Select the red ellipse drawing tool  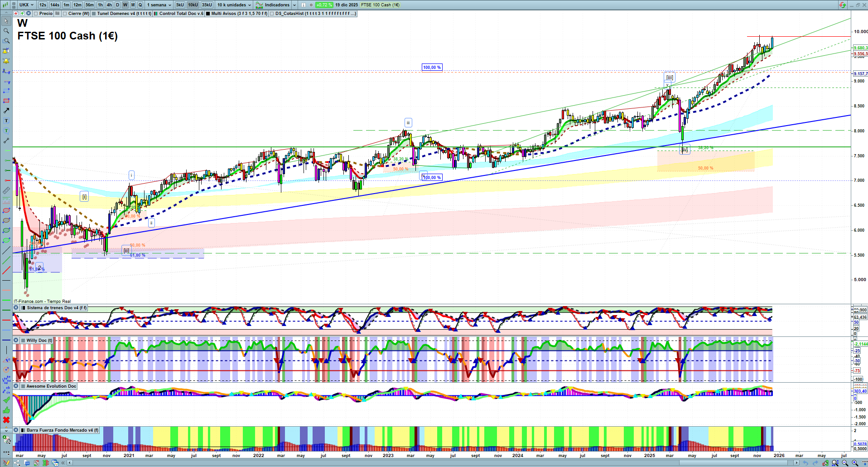click(x=6, y=210)
